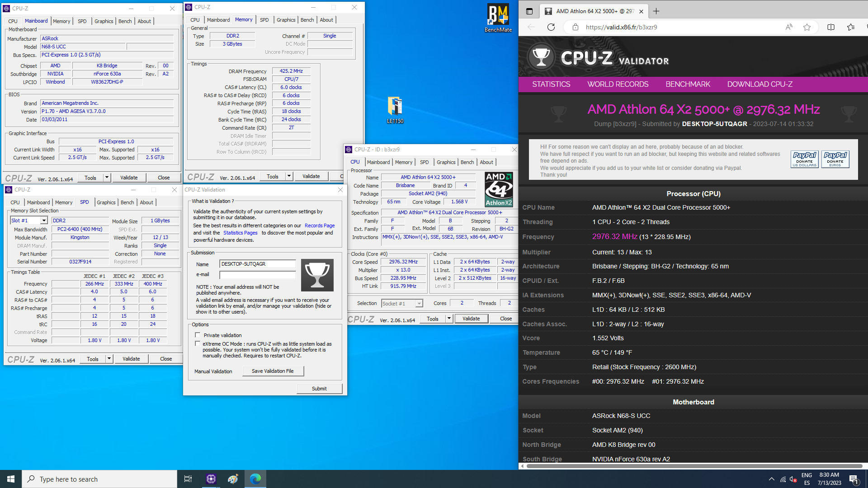Switch to Bench tab in SPD window

(127, 202)
